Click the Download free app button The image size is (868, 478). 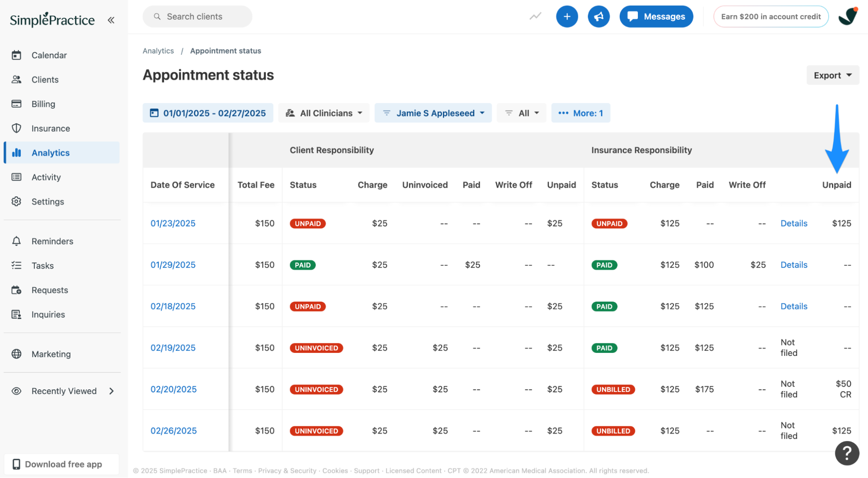coord(62,464)
